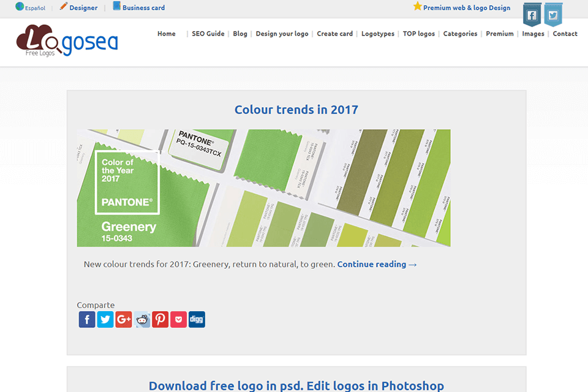Image resolution: width=588 pixels, height=392 pixels.
Task: Select Create card in the menu
Action: 335,34
